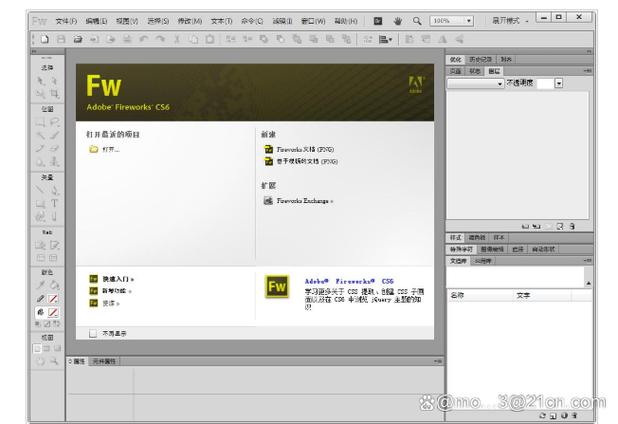Image resolution: width=618 pixels, height=424 pixels.
Task: Check the don't show again checkbox
Action: click(x=93, y=334)
